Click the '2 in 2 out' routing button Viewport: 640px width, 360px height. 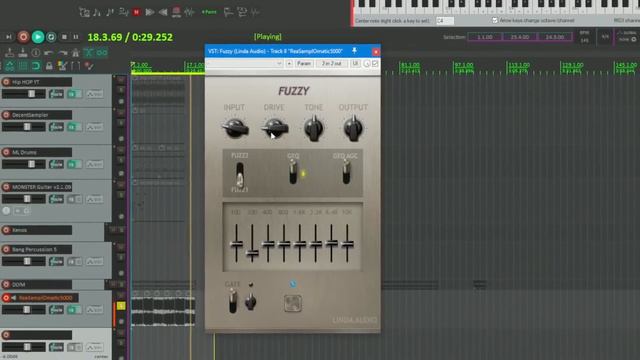tap(331, 64)
